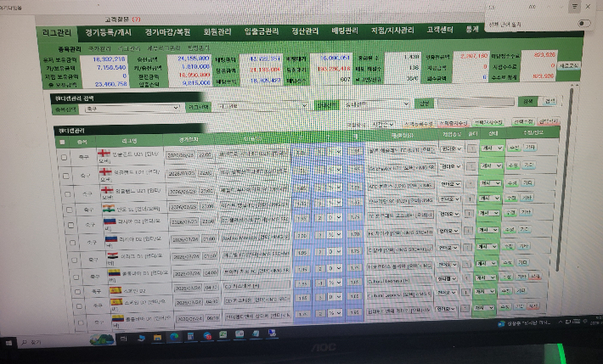Image resolution: width=603 pixels, height=364 pixels.
Task: Click the flag icon in the 01:30 row
Action: click(113, 255)
